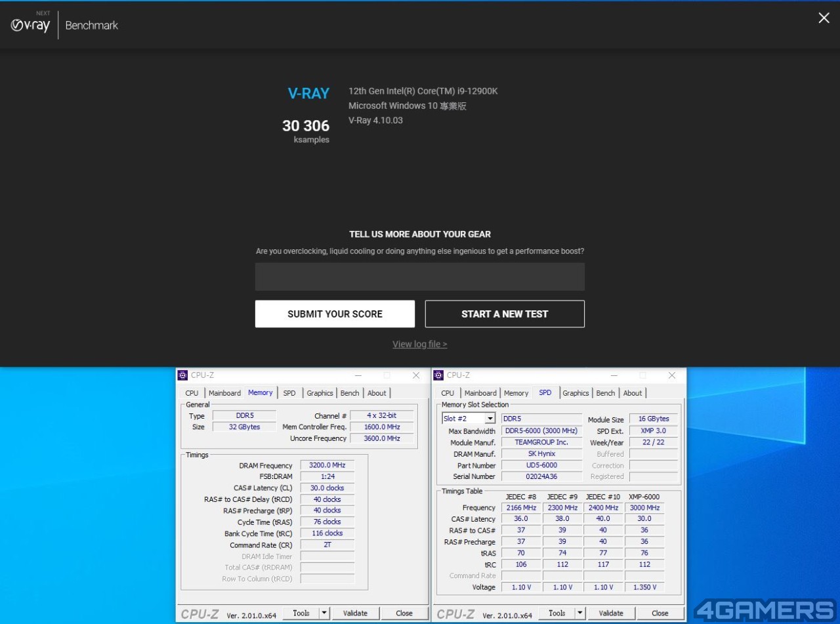
Task: Expand Tools dropdown arrow in CPU-Z SPD window
Action: coord(579,613)
